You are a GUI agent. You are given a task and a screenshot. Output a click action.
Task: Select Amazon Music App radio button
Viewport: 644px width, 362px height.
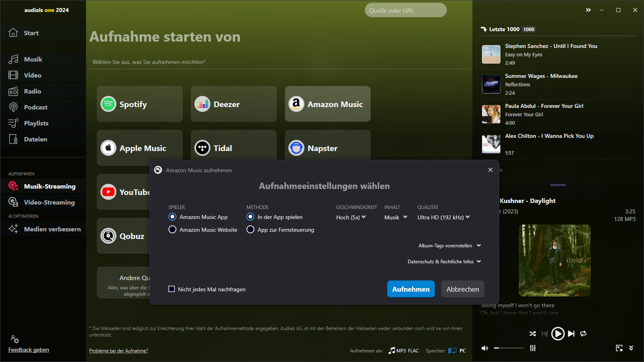172,217
